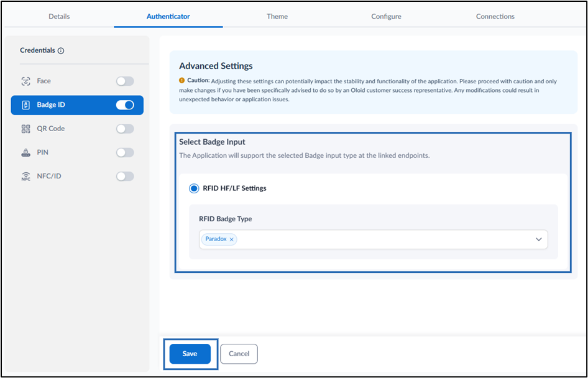
Task: Click the RFID Badge Type label
Action: click(226, 219)
